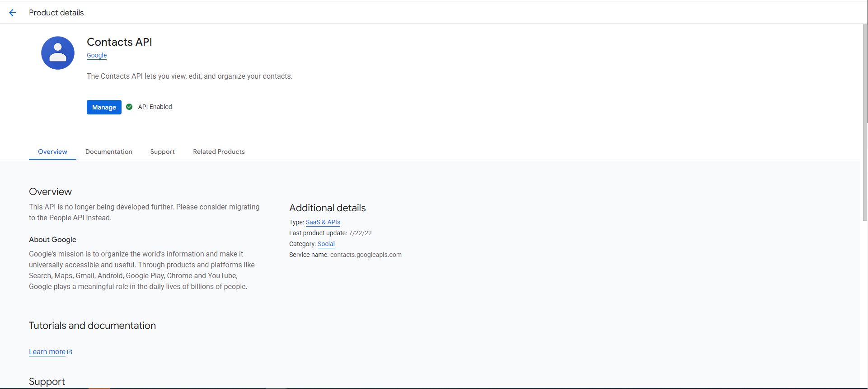
Task: Click the back arrow to leave Product details
Action: 13,13
